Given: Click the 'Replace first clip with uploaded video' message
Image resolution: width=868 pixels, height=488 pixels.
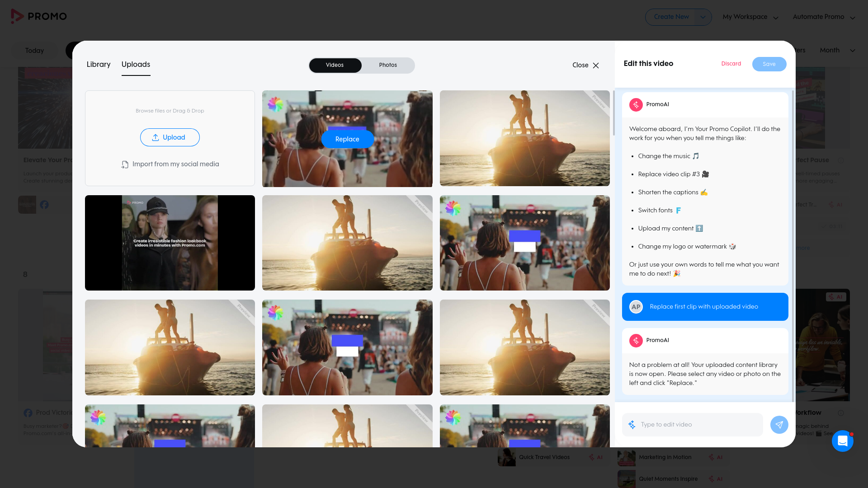Looking at the screenshot, I should coord(705,307).
